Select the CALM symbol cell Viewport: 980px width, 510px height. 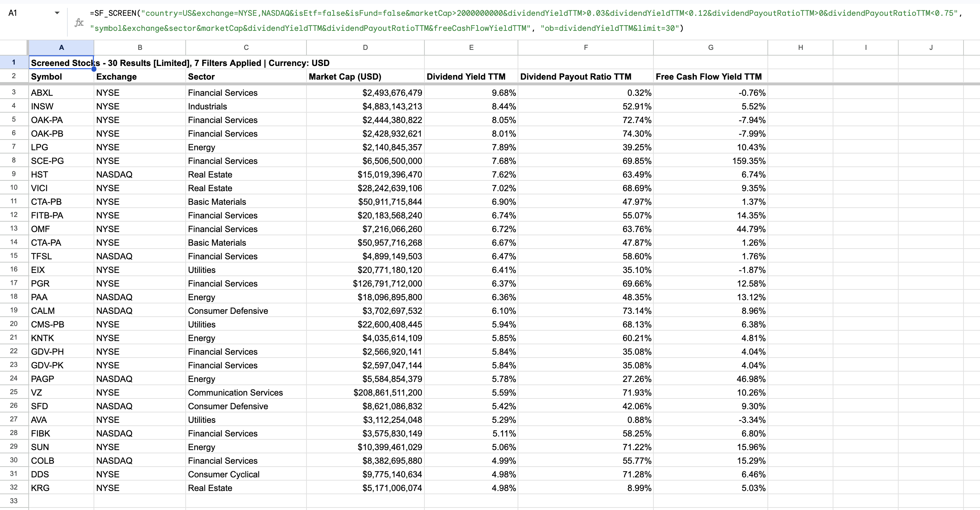[x=61, y=311]
